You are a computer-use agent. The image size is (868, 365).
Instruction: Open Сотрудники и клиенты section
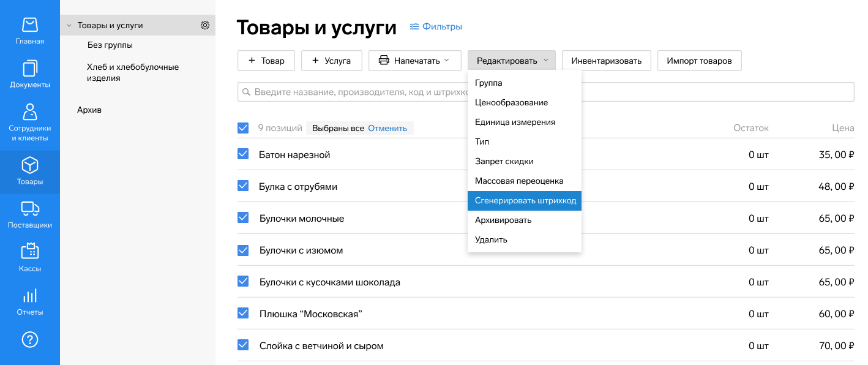[30, 123]
